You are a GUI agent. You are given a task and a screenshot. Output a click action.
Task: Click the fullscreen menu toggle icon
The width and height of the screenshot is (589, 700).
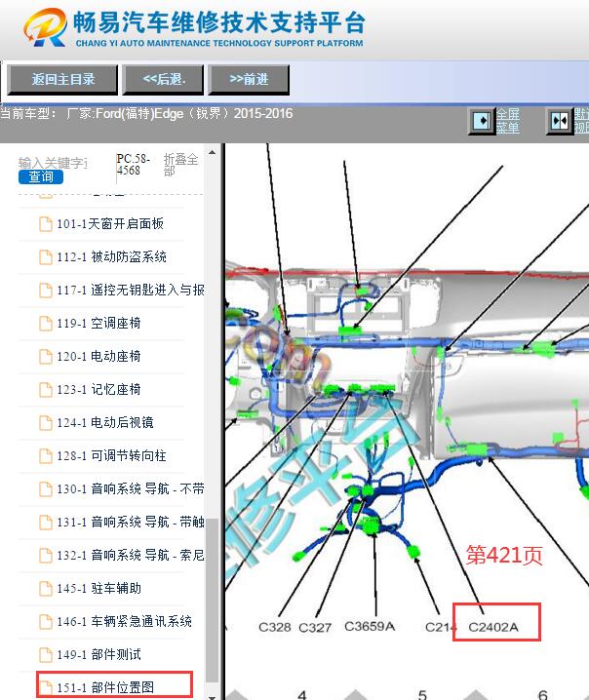pos(482,121)
